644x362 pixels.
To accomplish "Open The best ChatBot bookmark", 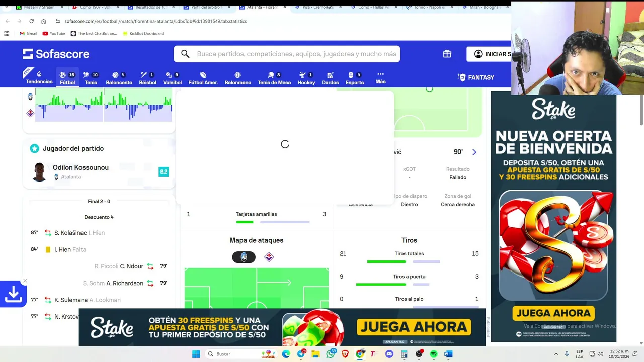I will pyautogui.click(x=94, y=33).
